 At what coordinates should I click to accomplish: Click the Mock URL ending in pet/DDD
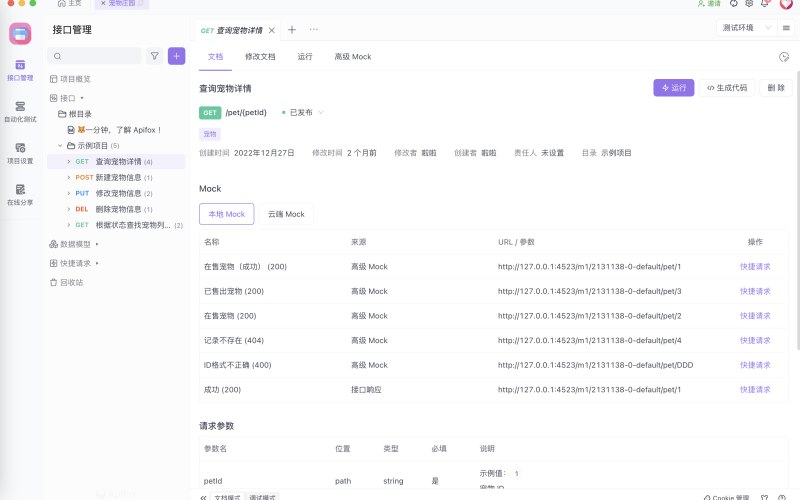[595, 365]
